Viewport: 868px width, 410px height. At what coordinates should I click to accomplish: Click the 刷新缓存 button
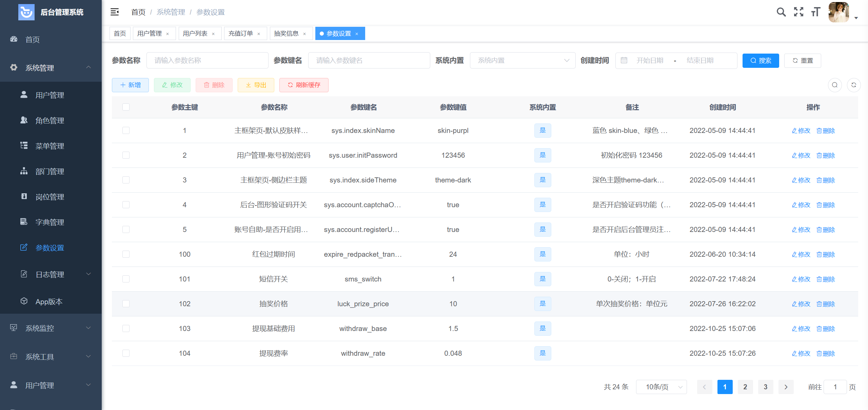[304, 85]
